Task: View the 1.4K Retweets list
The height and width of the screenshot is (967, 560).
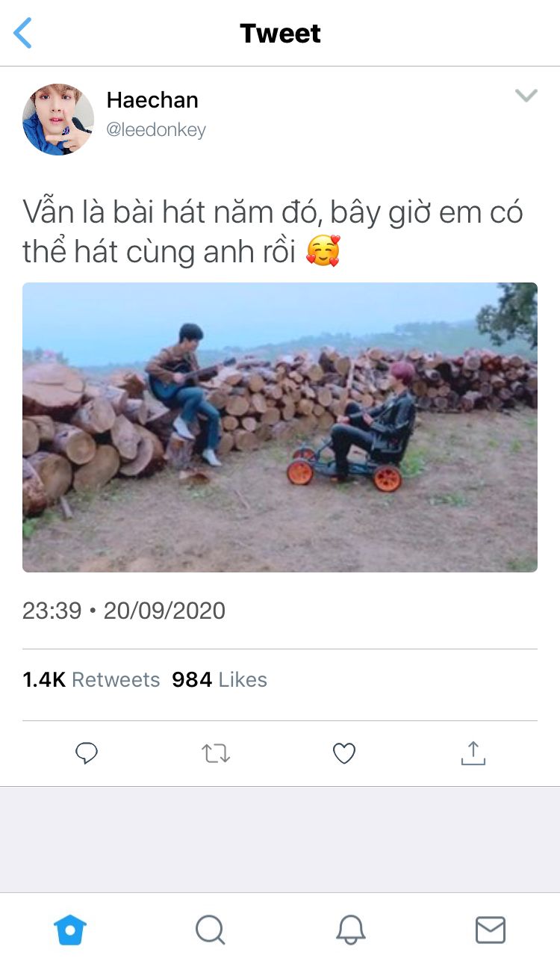Action: coord(91,679)
